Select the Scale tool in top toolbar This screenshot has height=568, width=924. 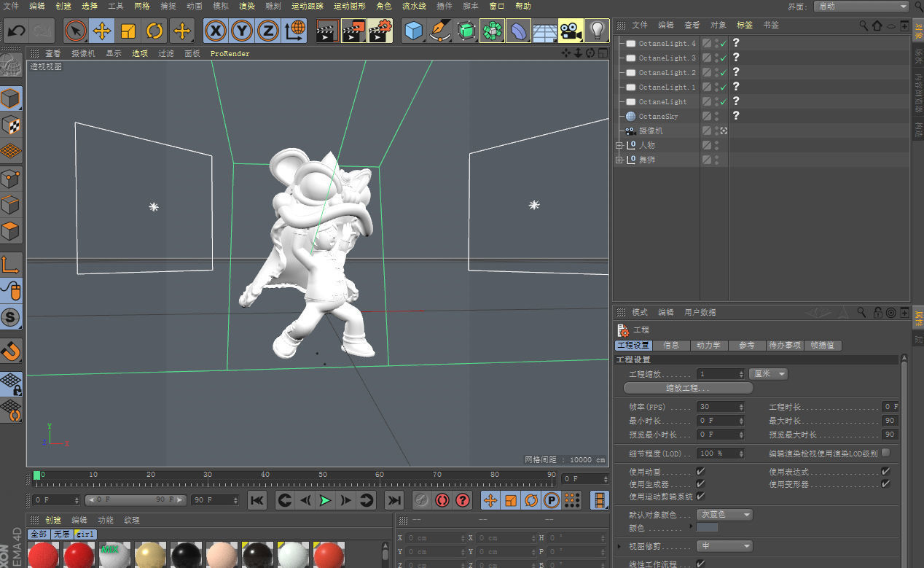click(128, 31)
